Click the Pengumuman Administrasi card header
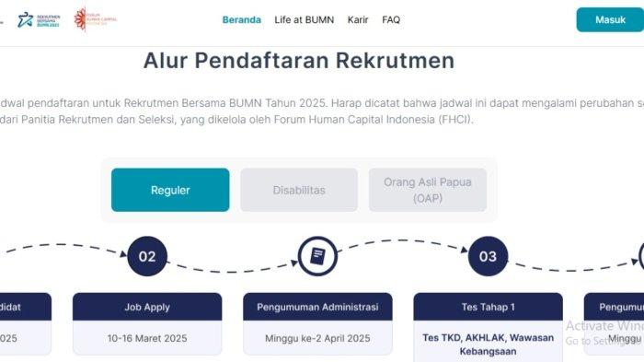This screenshot has height=362, width=644. (317, 307)
